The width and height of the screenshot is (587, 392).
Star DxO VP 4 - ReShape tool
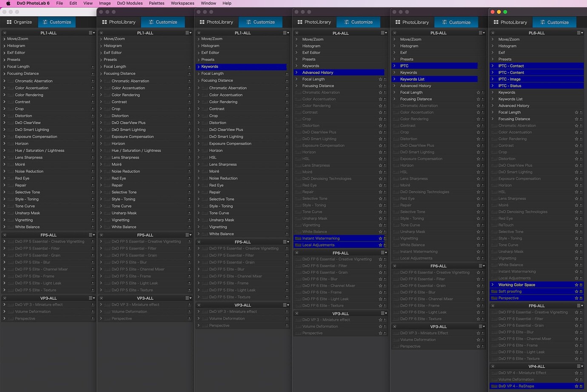coord(576,386)
